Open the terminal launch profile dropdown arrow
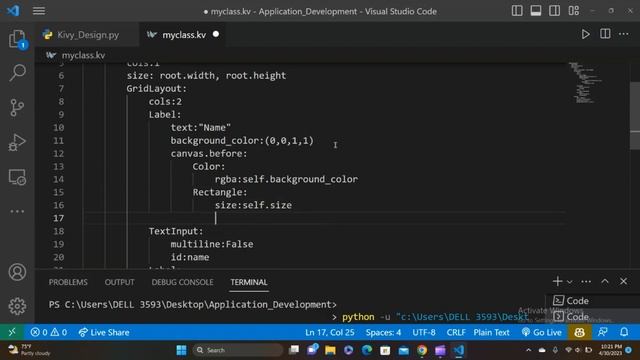640x360 pixels. click(570, 282)
